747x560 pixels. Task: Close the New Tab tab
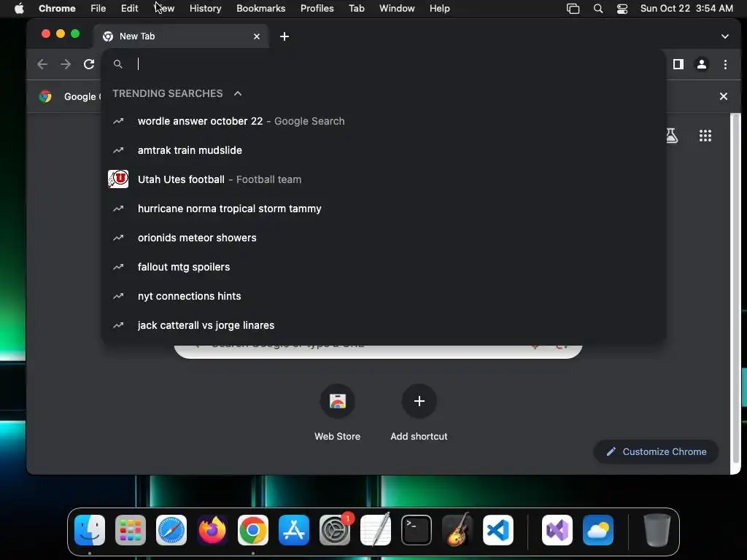(257, 36)
